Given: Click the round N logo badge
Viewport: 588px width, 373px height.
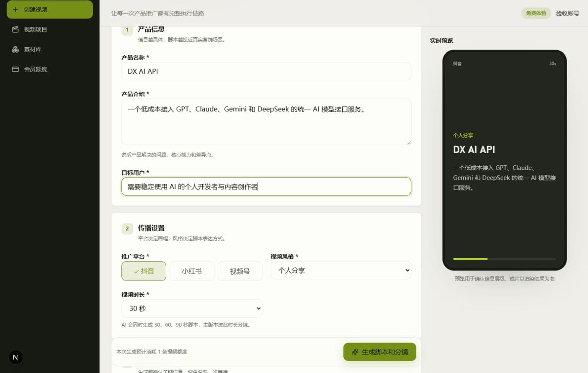Looking at the screenshot, I should (x=15, y=358).
